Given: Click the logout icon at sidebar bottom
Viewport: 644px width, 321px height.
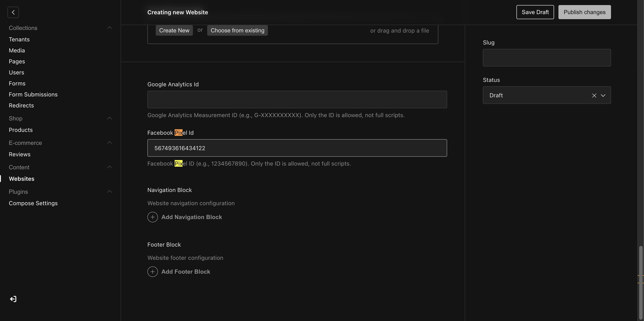Looking at the screenshot, I should click(x=13, y=299).
